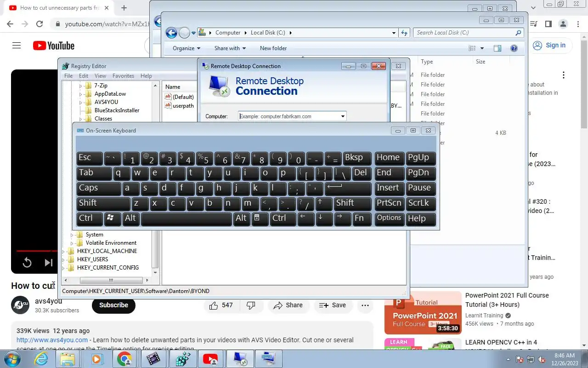Replay the YouTube video

(27, 263)
